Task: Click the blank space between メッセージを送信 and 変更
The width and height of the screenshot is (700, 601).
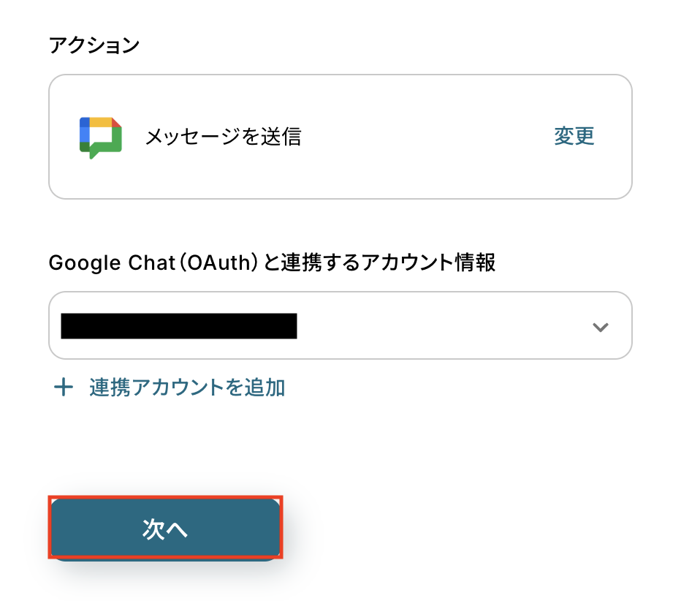Action: 424,137
